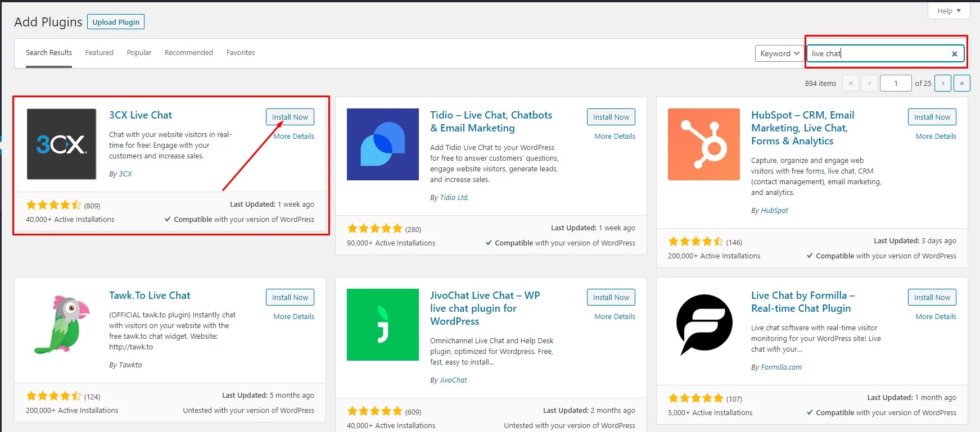The height and width of the screenshot is (432, 980).
Task: Click the JivoChat author link
Action: point(453,380)
